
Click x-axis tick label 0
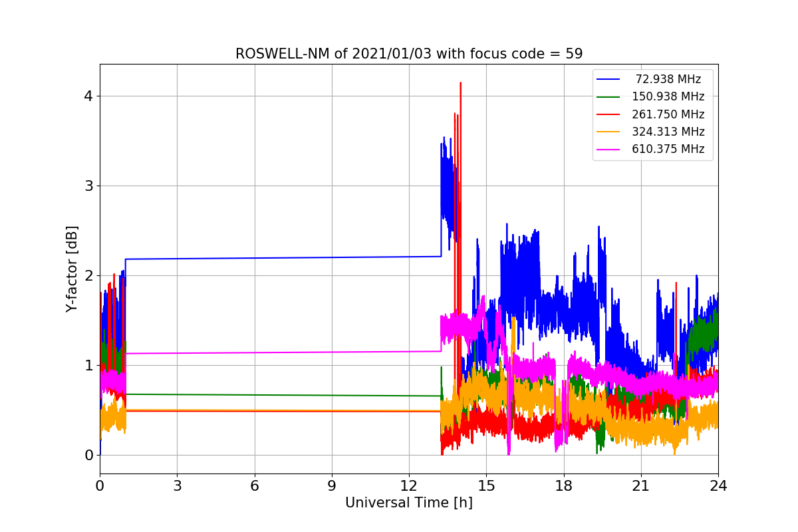(x=100, y=486)
